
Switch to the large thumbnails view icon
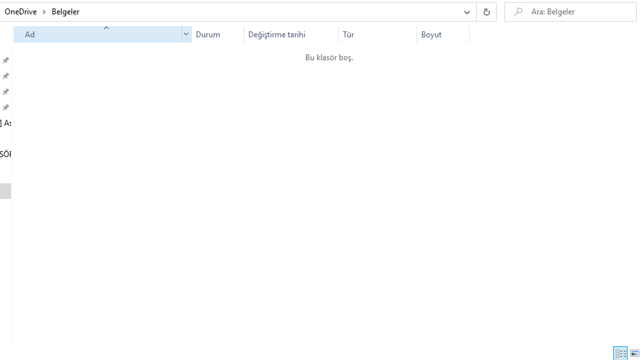tap(635, 353)
